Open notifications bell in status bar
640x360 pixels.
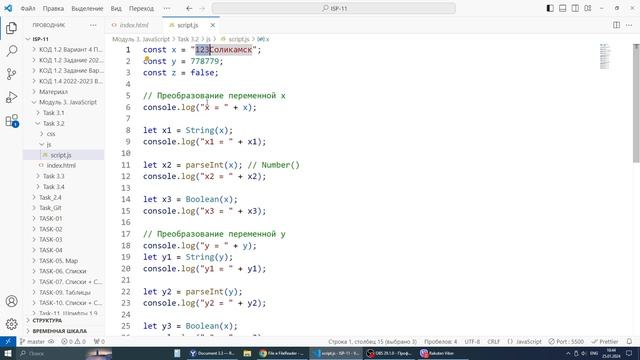629,342
